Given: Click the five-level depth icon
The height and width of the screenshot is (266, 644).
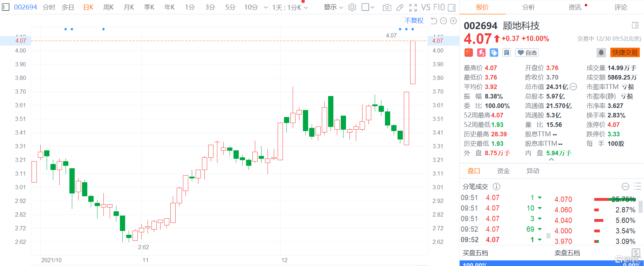Looking at the screenshot, I should 636,253.
